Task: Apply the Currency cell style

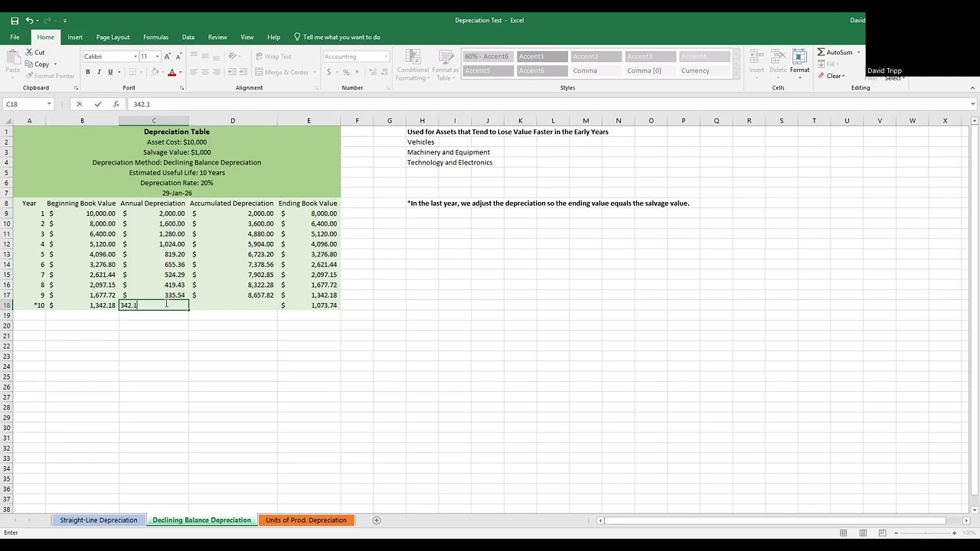Action: tap(704, 70)
